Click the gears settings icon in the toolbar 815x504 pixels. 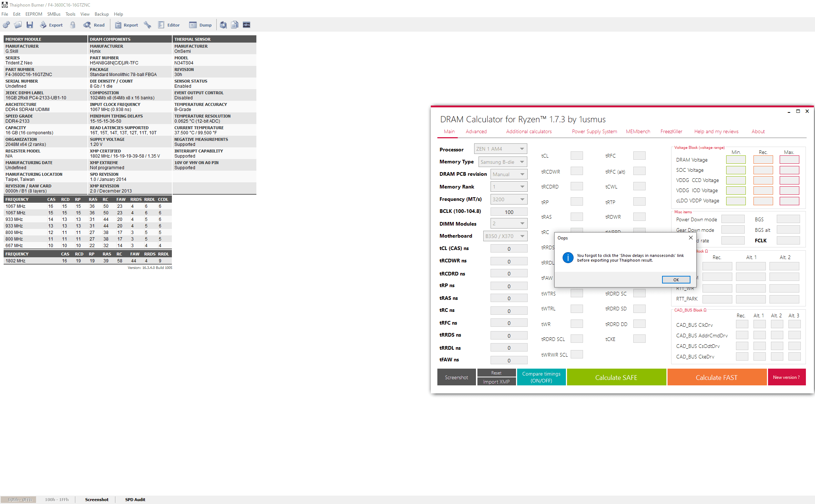7,25
